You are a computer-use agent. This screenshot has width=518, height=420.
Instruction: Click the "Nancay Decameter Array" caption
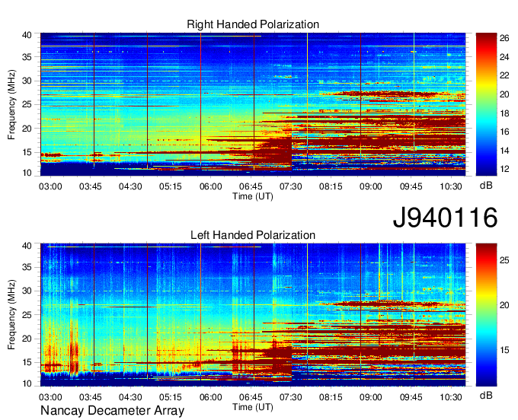(x=112, y=410)
